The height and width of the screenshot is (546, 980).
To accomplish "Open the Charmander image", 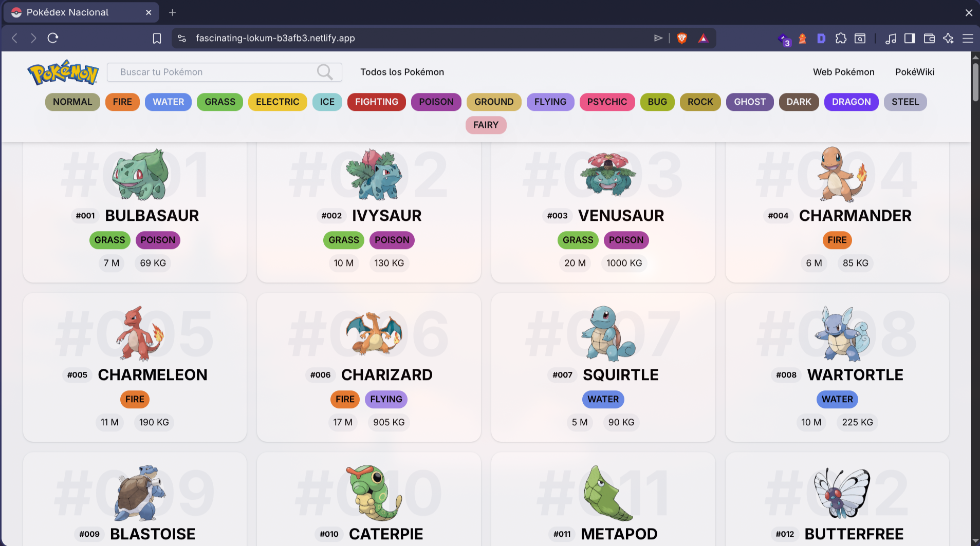I will coord(841,174).
